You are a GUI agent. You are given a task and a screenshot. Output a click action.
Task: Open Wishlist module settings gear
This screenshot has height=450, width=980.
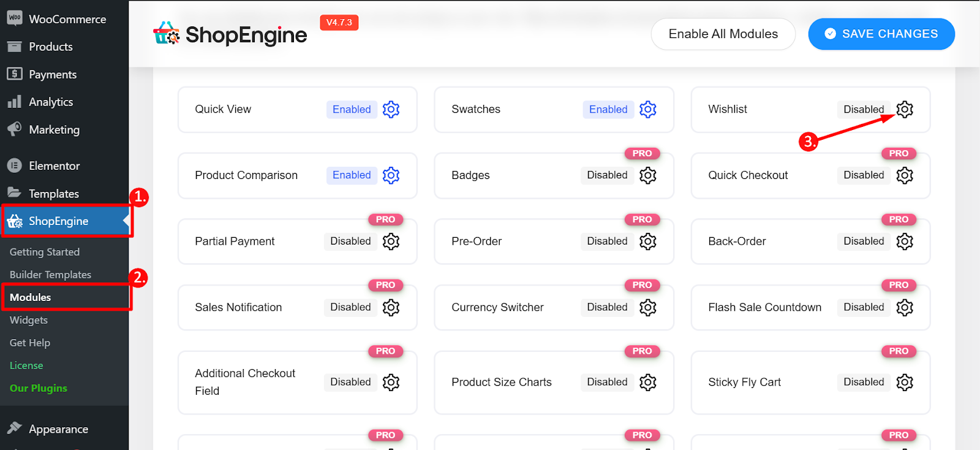905,109
